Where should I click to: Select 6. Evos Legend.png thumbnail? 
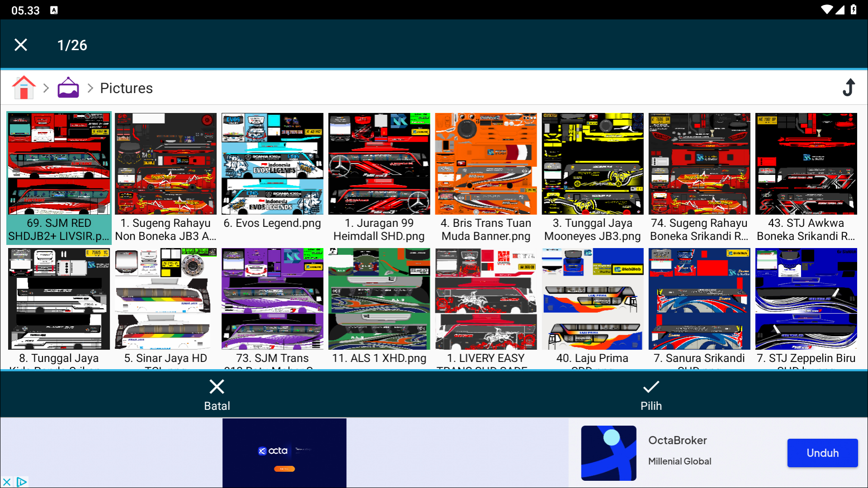click(x=272, y=164)
